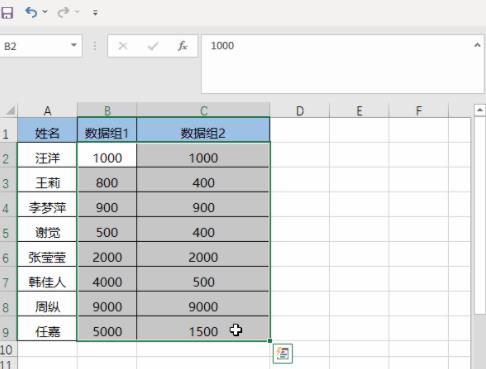Click cell B8 containing 9000

(x=107, y=304)
